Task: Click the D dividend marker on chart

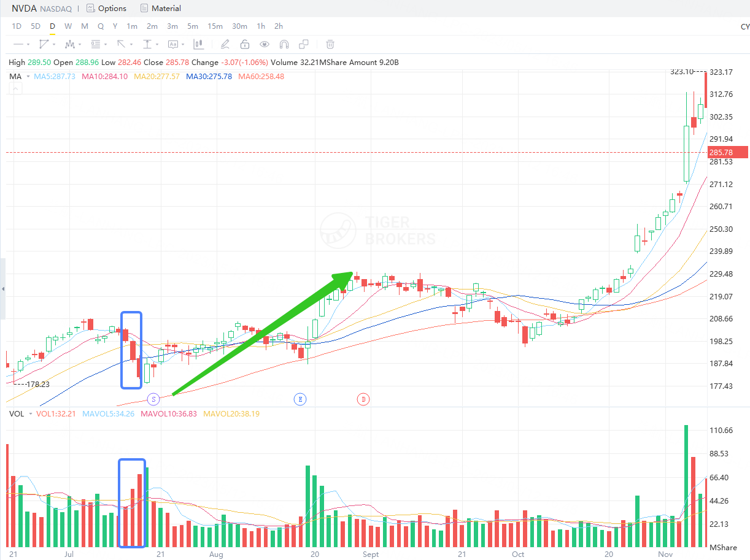Action: (x=363, y=399)
